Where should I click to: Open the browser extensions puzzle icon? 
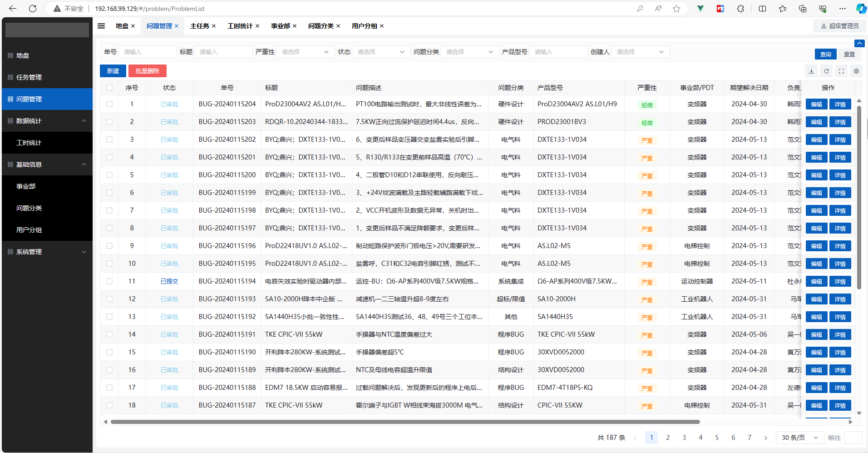[740, 9]
